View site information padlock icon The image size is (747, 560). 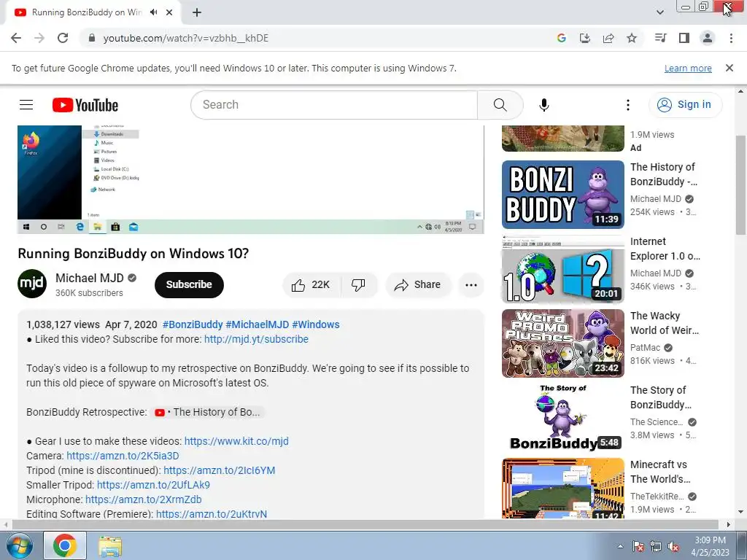click(x=92, y=38)
